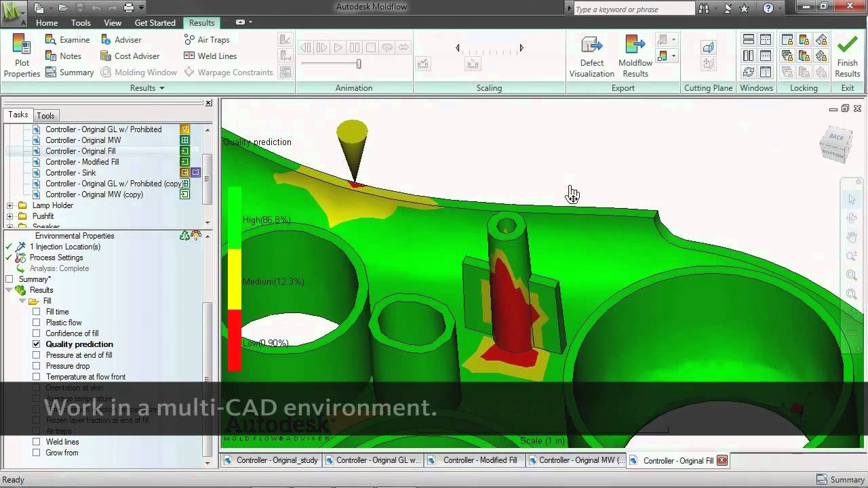Select Controller - Original MW study

point(83,140)
